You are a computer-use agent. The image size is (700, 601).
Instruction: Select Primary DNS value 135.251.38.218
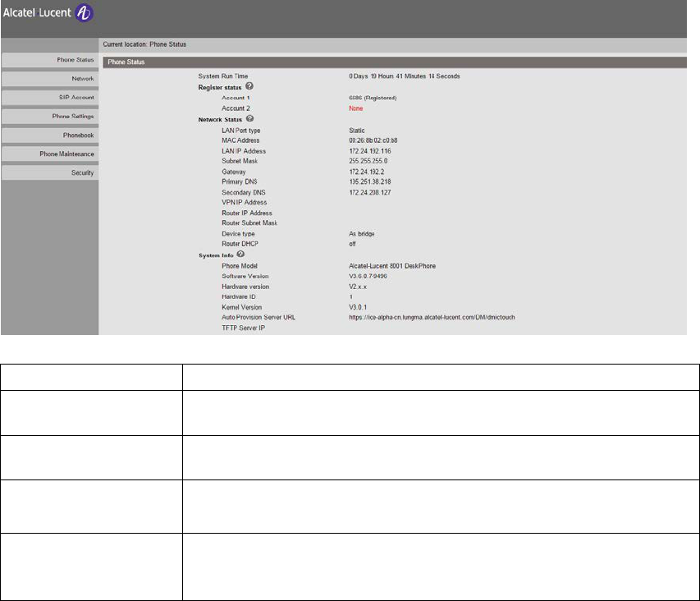370,181
